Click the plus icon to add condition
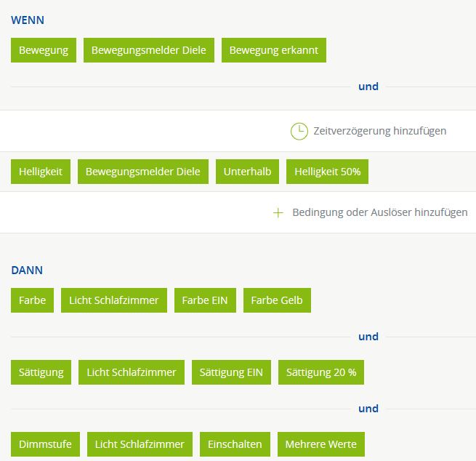This screenshot has height=461, width=476. pos(278,212)
